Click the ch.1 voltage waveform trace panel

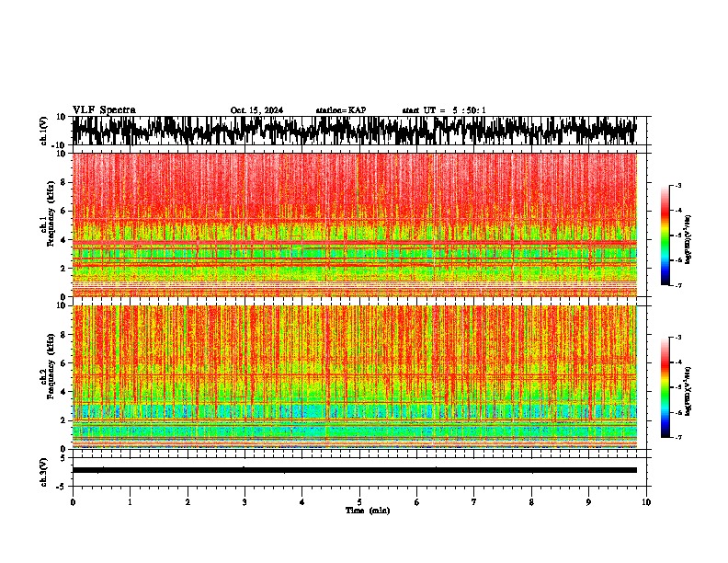pos(359,131)
